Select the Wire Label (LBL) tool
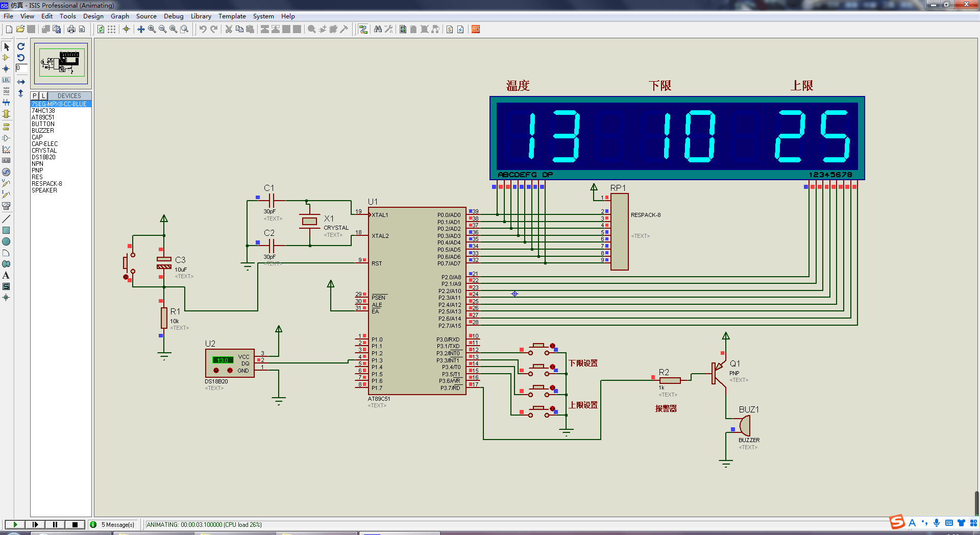 pyautogui.click(x=6, y=80)
